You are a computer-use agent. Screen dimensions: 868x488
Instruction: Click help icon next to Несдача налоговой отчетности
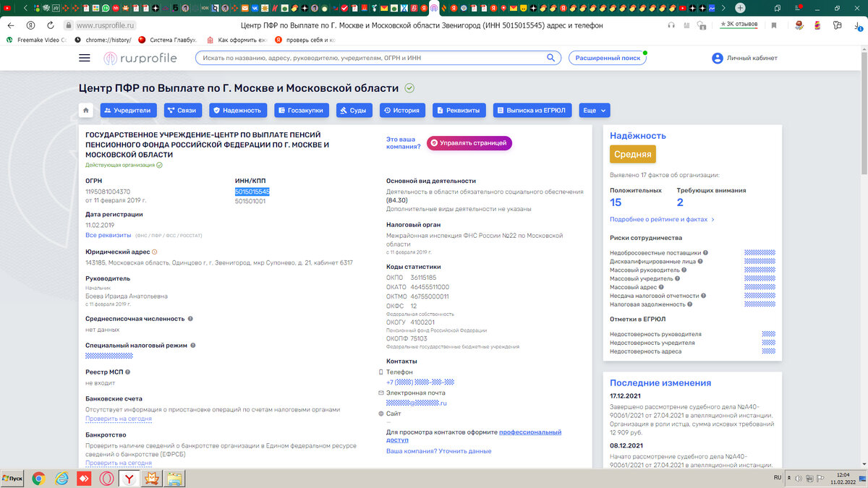pos(703,296)
